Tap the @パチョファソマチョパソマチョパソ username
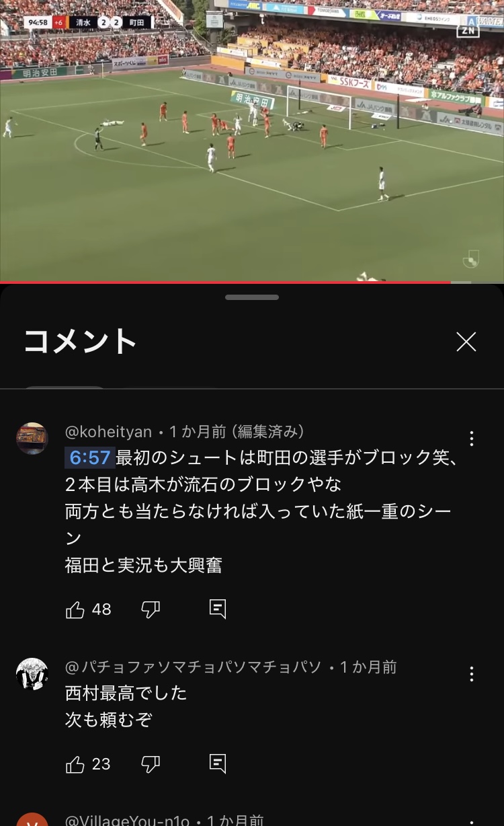 point(194,667)
